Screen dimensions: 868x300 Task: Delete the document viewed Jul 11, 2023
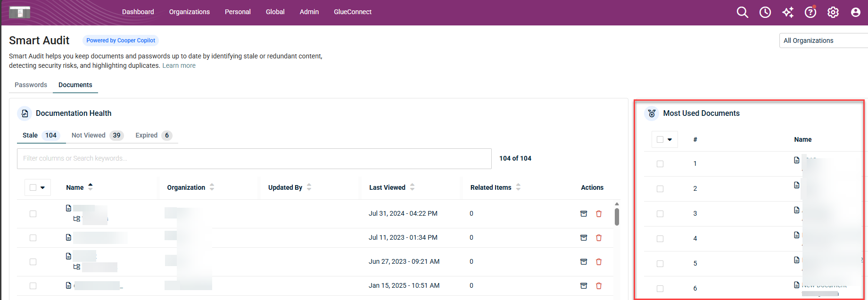click(x=599, y=238)
